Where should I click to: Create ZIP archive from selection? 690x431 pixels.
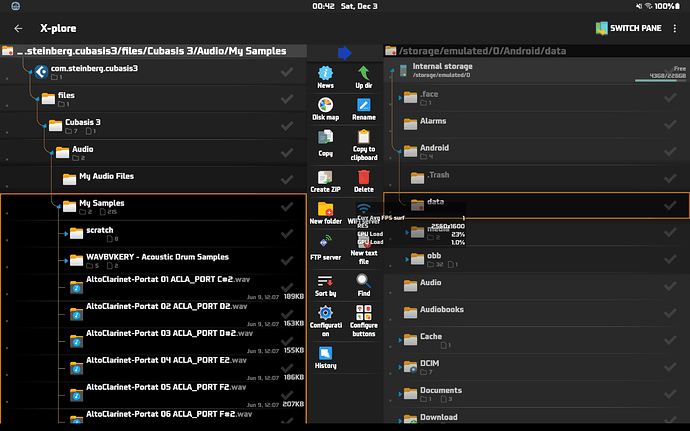pos(325,180)
